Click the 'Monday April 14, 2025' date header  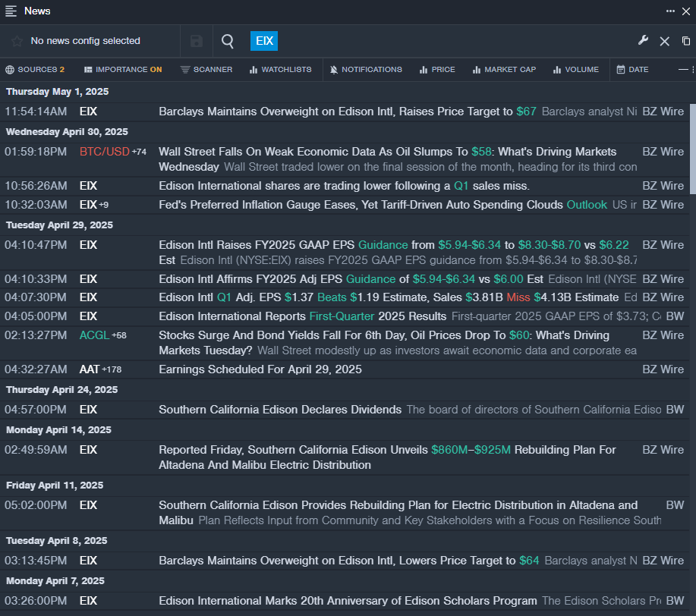pos(58,430)
